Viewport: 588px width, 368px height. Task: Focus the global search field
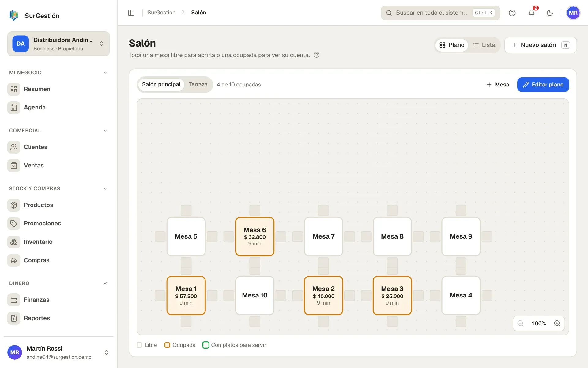pos(440,13)
